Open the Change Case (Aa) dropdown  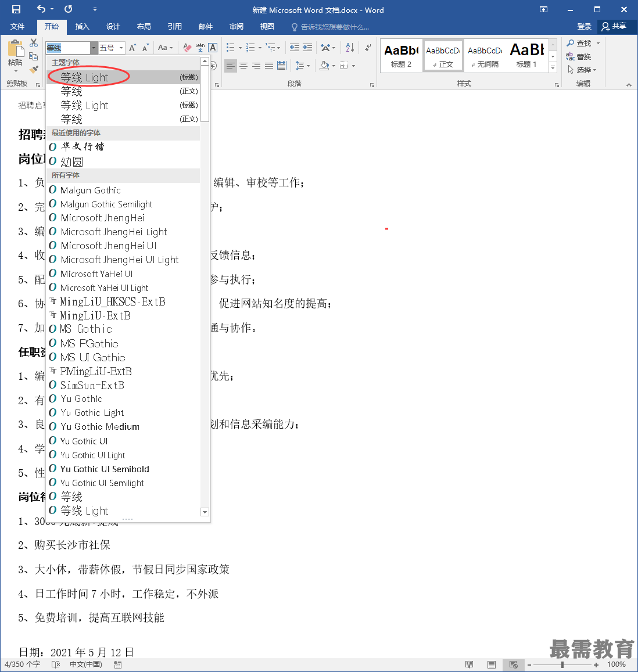coord(165,48)
